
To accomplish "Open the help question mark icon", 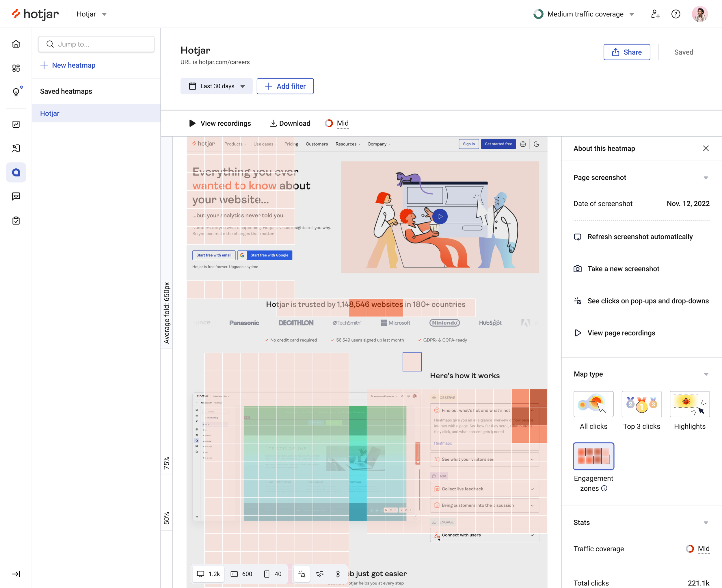I will tap(676, 14).
